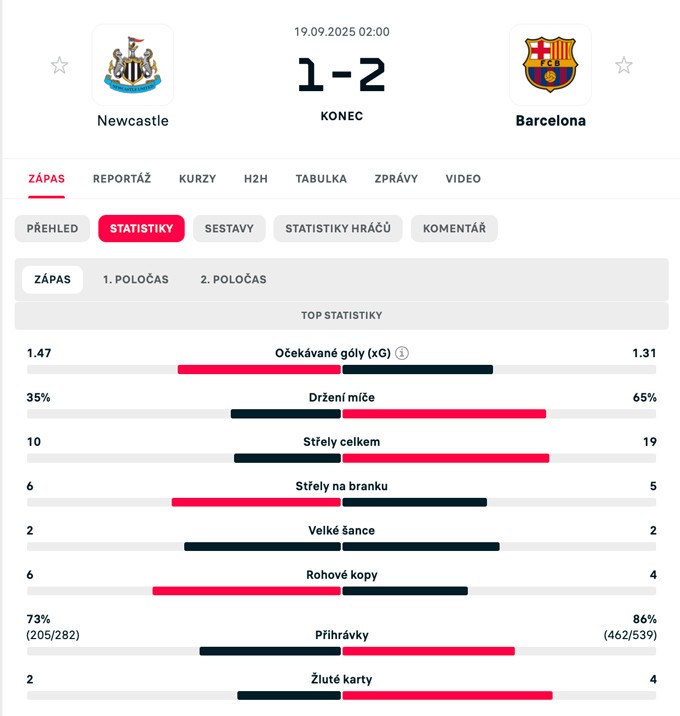The height and width of the screenshot is (716, 680).
Task: Open the VIDEO tab
Action: click(x=463, y=179)
